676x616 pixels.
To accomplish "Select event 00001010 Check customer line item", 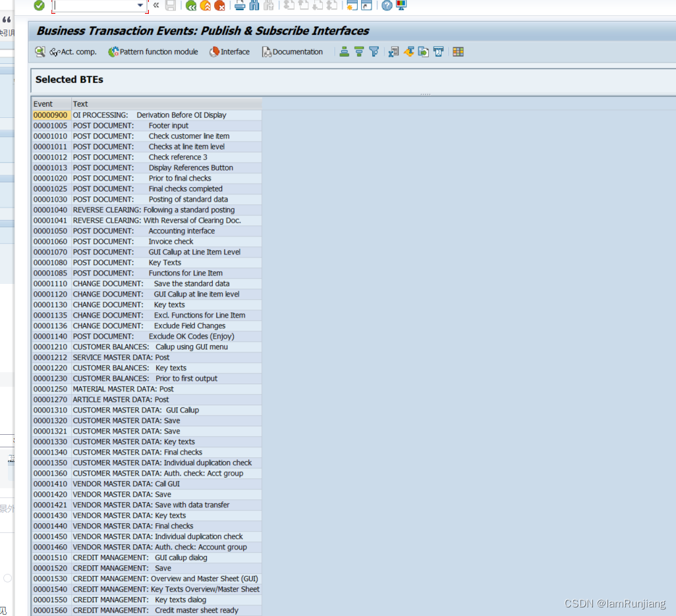I will pos(146,136).
